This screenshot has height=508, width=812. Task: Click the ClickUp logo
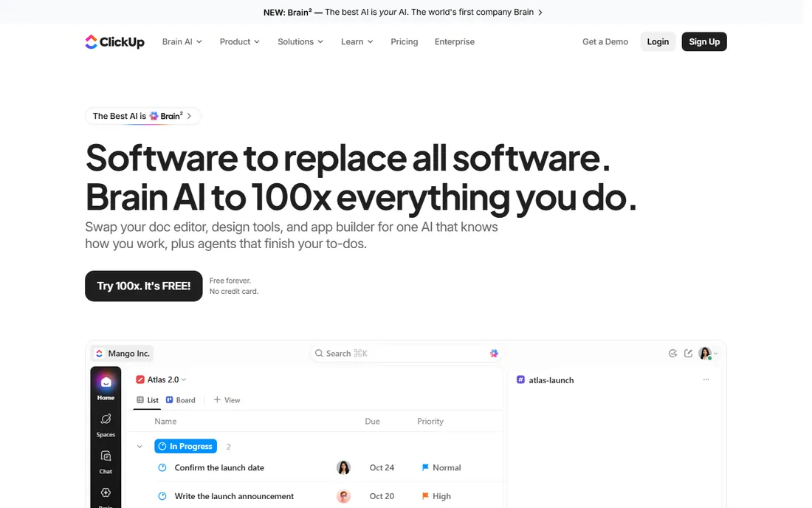tap(114, 41)
